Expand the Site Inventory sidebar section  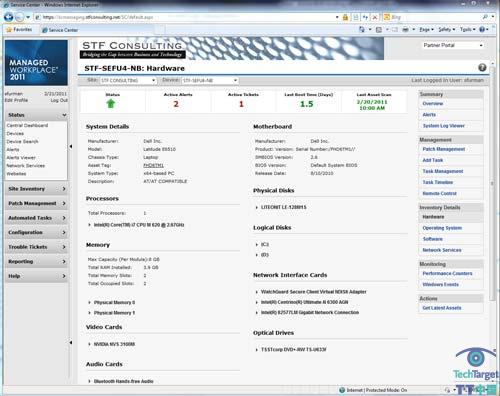coord(36,189)
